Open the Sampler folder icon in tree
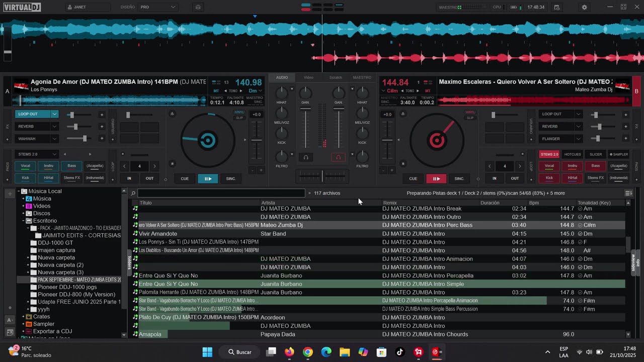 29,324
